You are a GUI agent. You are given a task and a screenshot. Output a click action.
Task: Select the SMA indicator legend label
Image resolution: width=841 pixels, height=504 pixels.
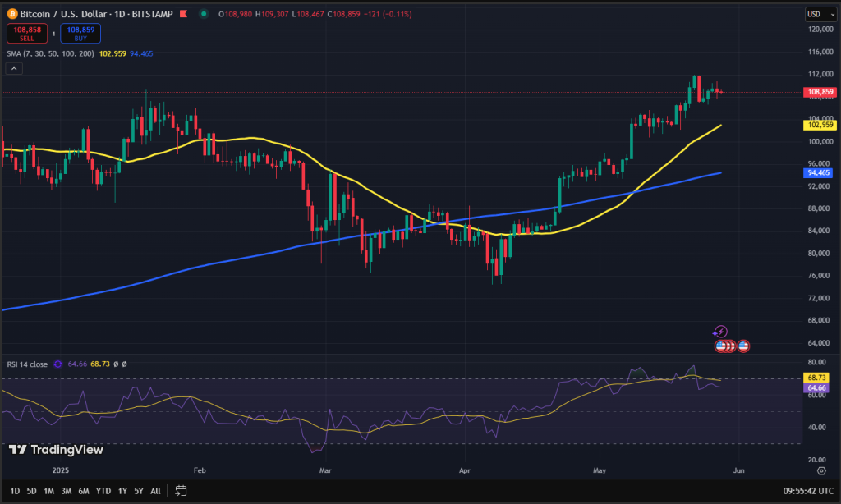point(50,53)
